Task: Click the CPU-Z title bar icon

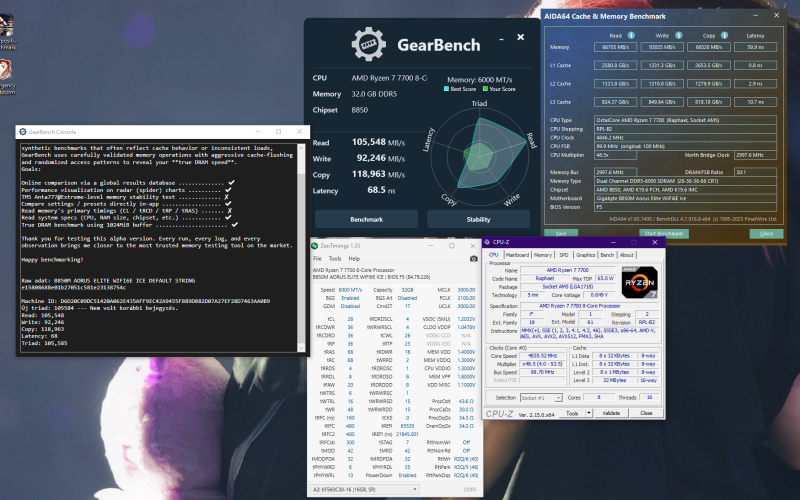Action: pyautogui.click(x=487, y=242)
